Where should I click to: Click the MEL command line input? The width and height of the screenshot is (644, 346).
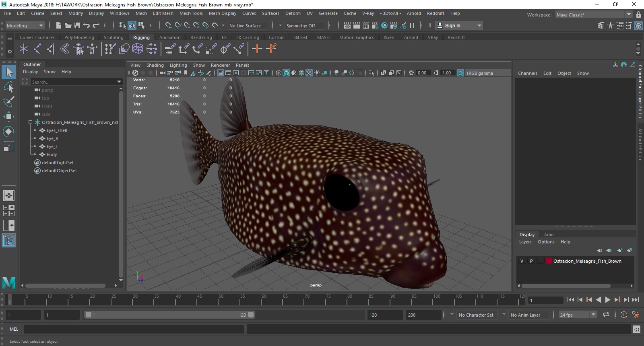click(134, 329)
